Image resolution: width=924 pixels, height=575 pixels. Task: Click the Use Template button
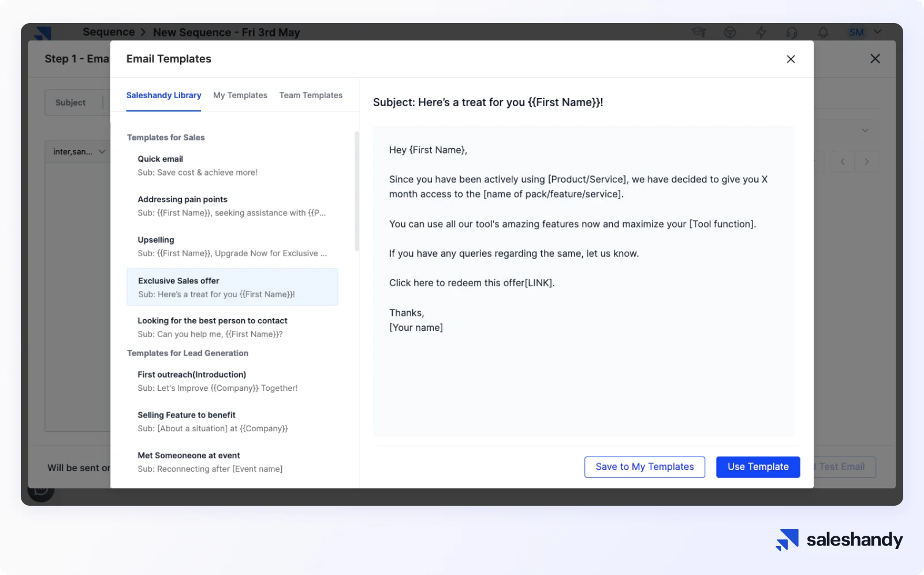click(x=758, y=466)
